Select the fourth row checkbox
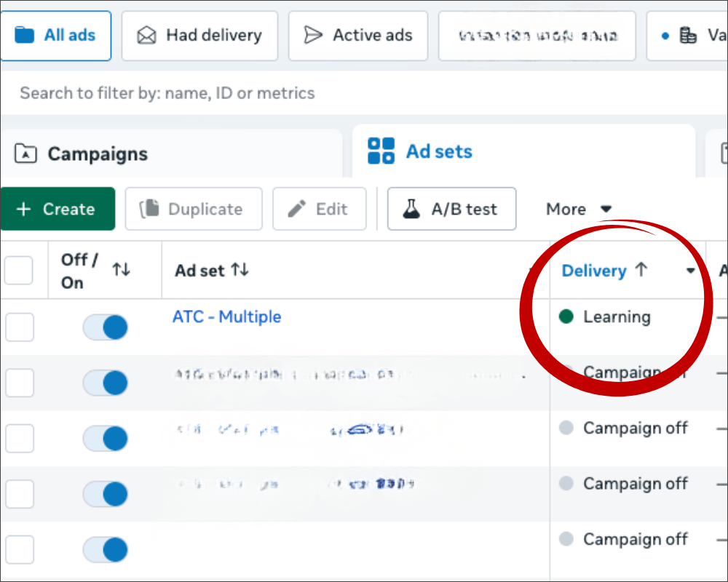This screenshot has height=582, width=728. click(x=20, y=494)
